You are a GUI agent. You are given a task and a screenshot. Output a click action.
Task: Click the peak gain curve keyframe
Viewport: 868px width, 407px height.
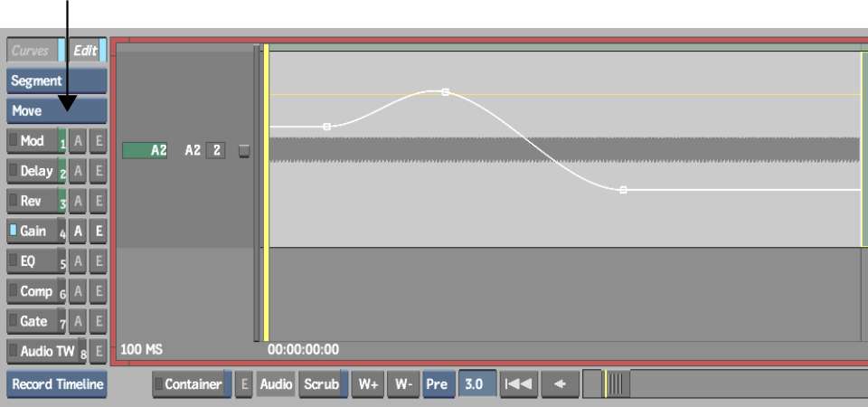click(445, 92)
